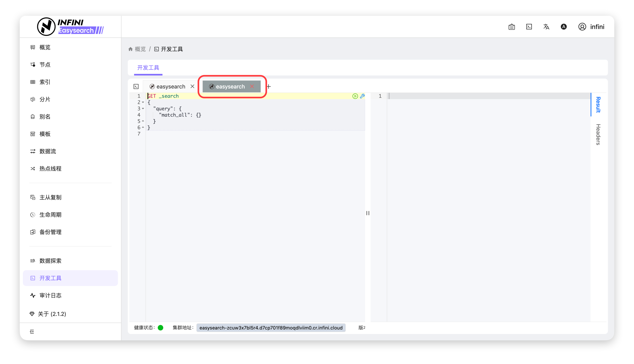This screenshot has height=364, width=634.
Task: Run the GET _search request
Action: (x=355, y=96)
